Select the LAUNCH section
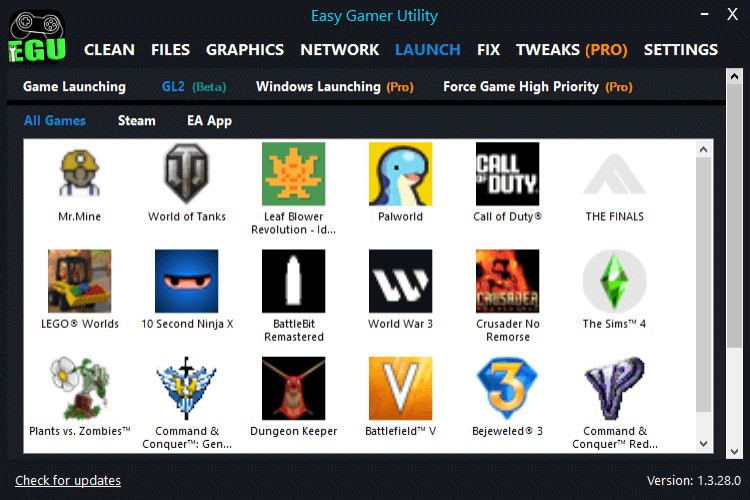 click(428, 50)
